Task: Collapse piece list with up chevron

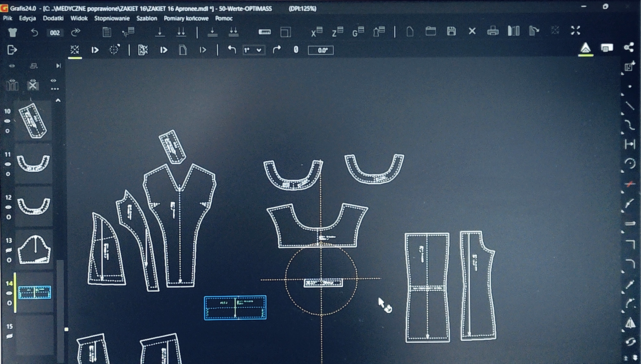Action: point(58,100)
